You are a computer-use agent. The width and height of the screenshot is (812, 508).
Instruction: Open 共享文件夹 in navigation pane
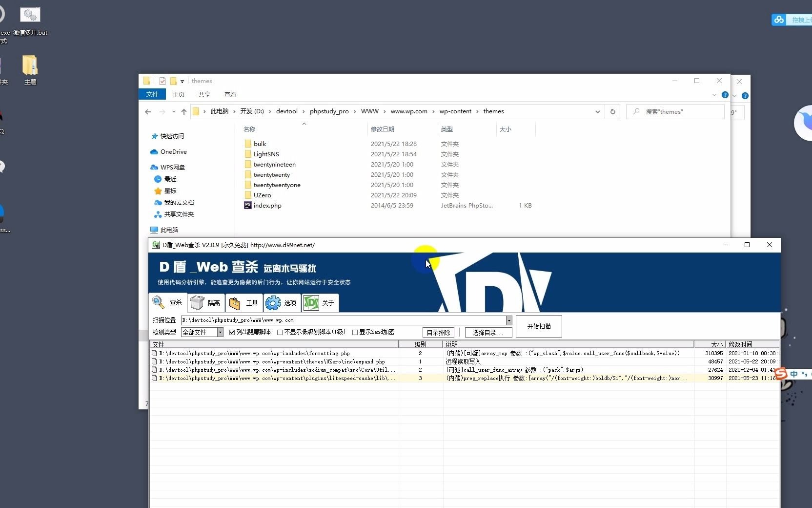click(x=174, y=214)
